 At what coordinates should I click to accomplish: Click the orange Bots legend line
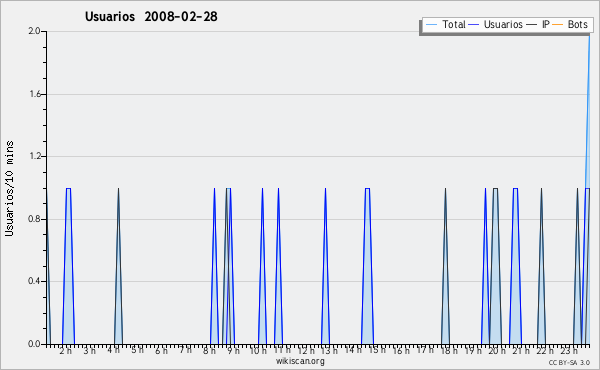pos(558,25)
